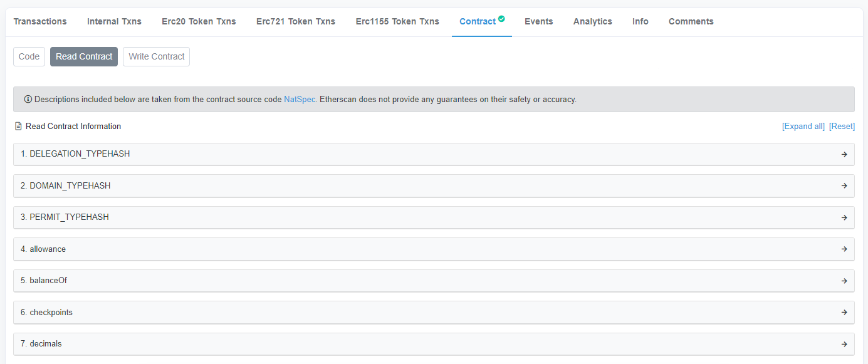Expand the checkpoints row arrow
868x364 pixels.
click(844, 313)
